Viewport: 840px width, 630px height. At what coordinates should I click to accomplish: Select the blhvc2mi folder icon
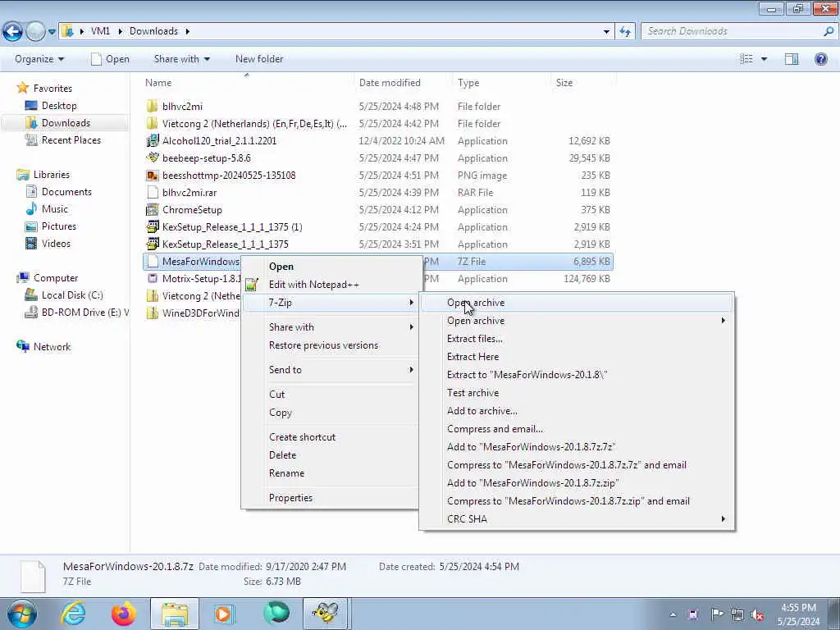153,106
